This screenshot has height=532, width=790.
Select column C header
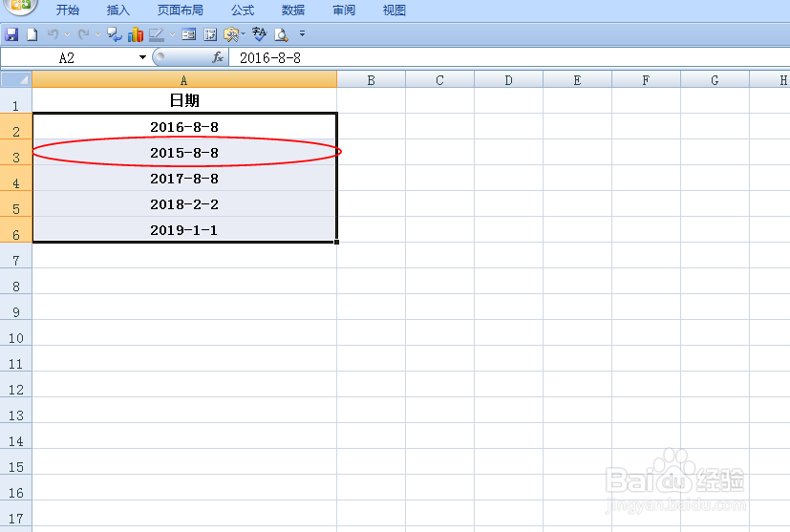[439, 79]
